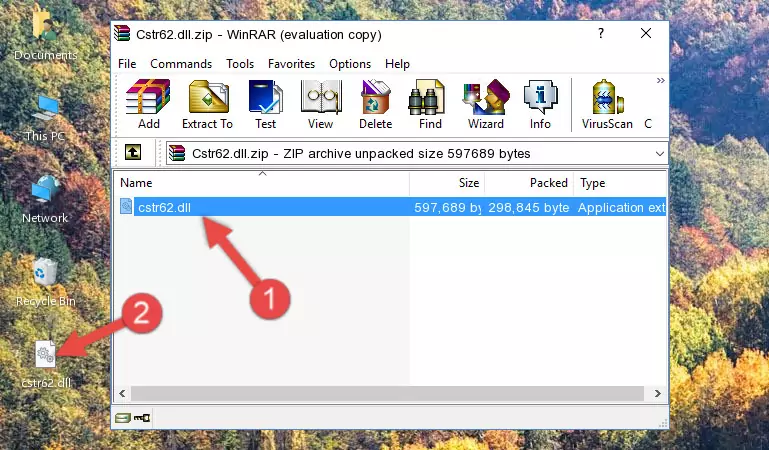Sort by the Size column header
Screen dimensions: 769x450
[x=447, y=183]
